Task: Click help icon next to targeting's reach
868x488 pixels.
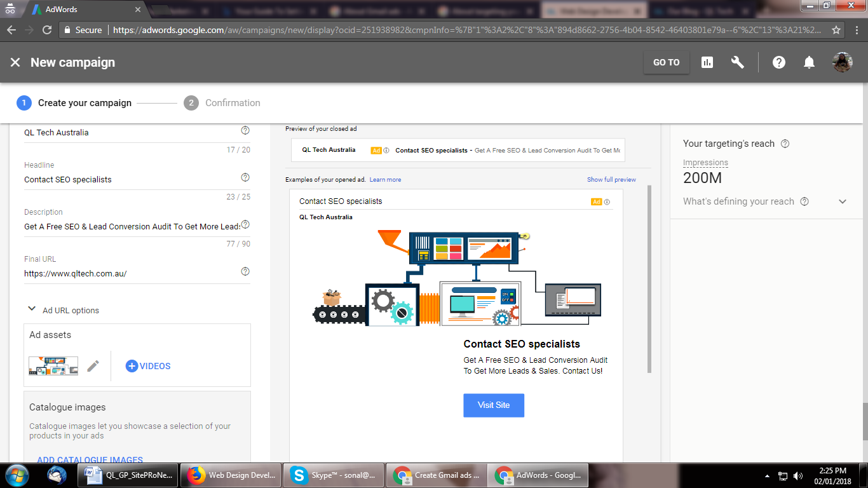Action: [x=785, y=144]
